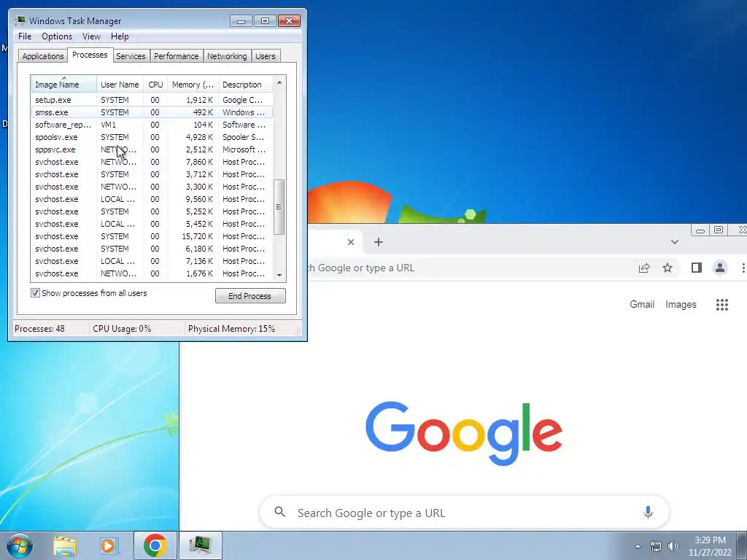Screen dimensions: 747x560
Task: Click the Task Manager taskbar icon
Action: click(200, 545)
